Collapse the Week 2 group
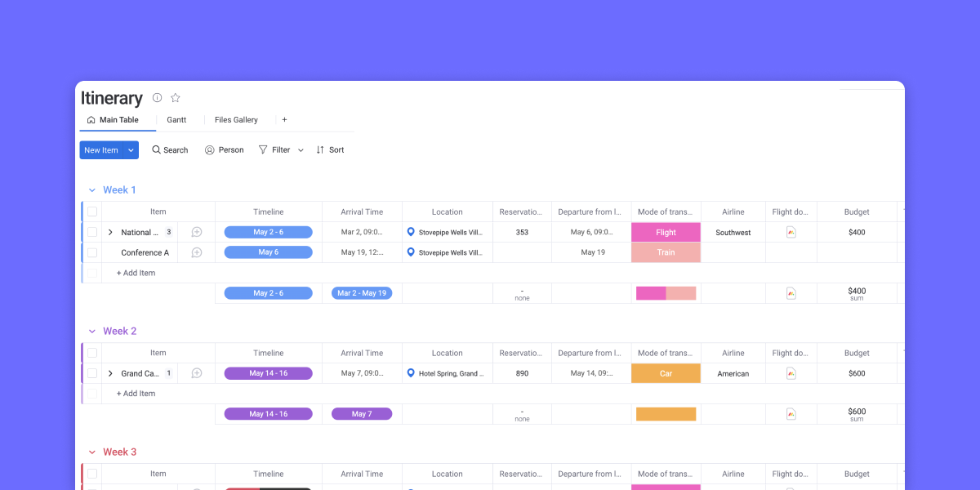The image size is (980, 490). click(91, 331)
